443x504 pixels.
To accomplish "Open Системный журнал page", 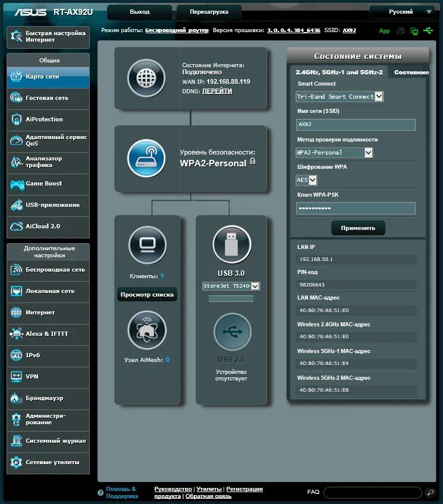I will click(48, 442).
